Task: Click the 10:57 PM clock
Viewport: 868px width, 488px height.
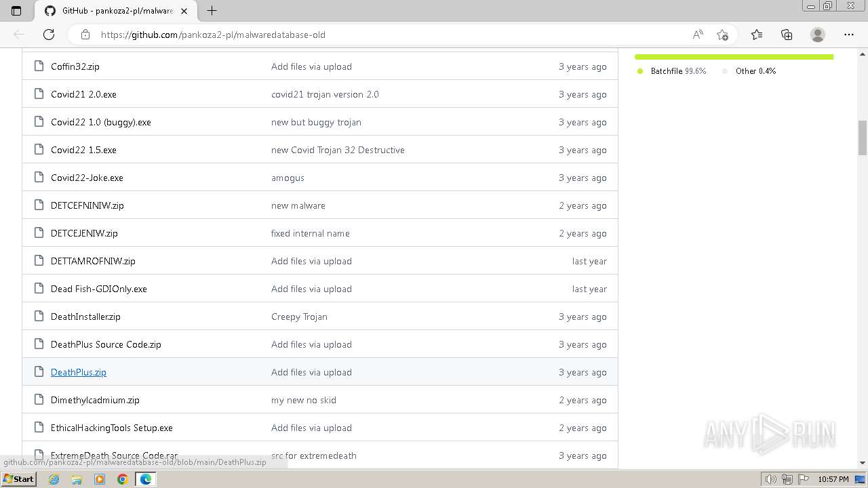Action: click(x=833, y=479)
